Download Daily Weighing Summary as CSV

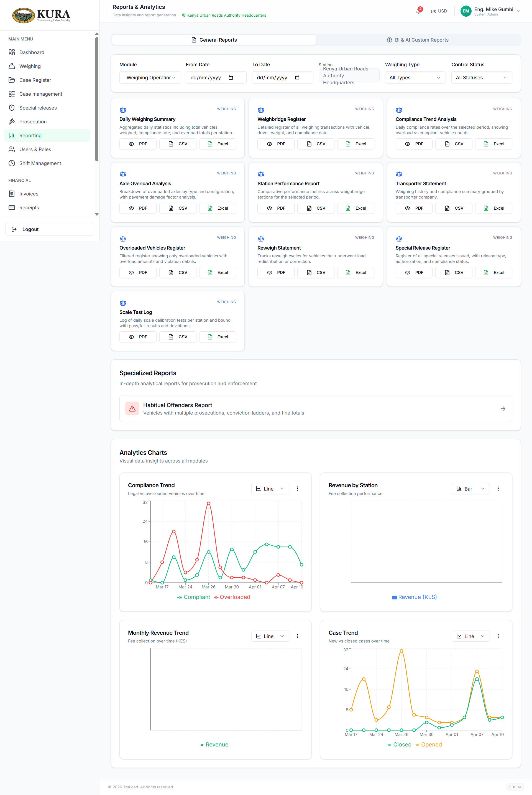coord(178,144)
